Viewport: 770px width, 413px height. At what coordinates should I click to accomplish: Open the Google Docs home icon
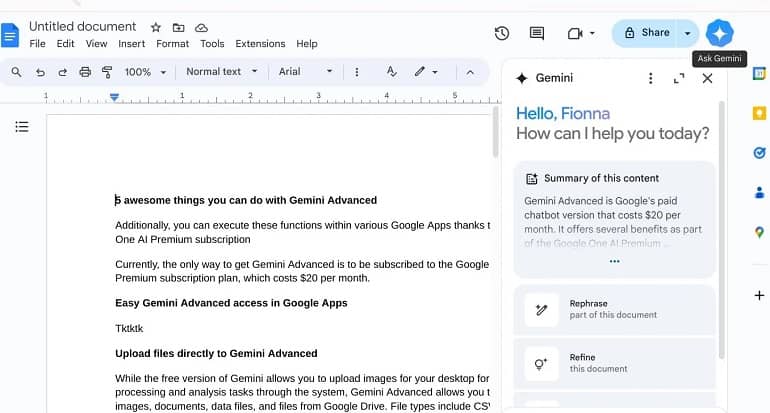tap(10, 35)
